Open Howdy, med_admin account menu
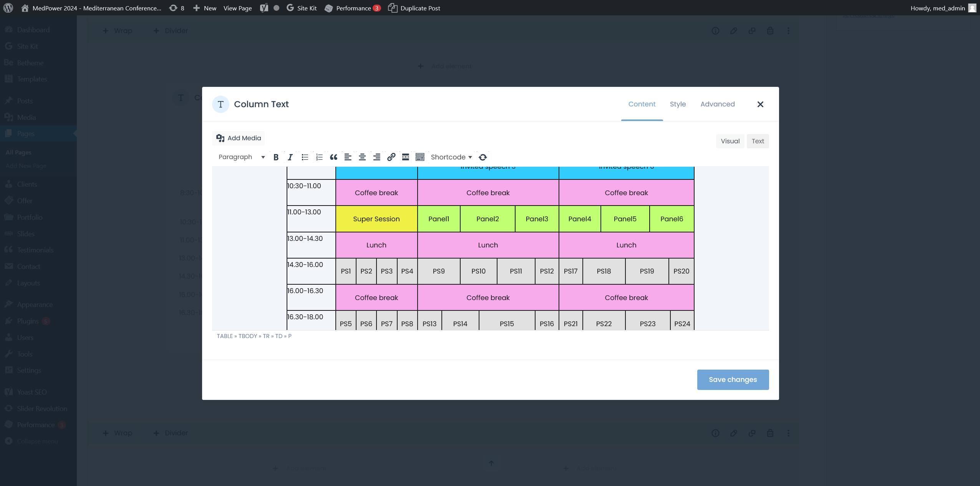The width and height of the screenshot is (980, 486). [x=943, y=8]
